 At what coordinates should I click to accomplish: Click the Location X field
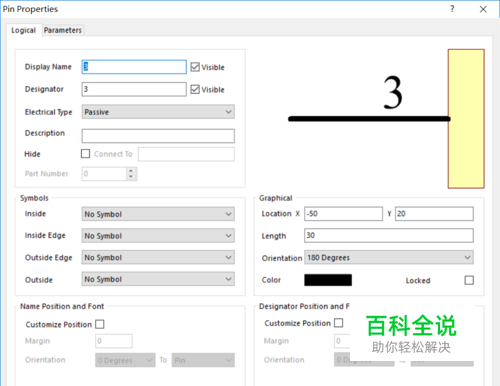click(x=343, y=214)
